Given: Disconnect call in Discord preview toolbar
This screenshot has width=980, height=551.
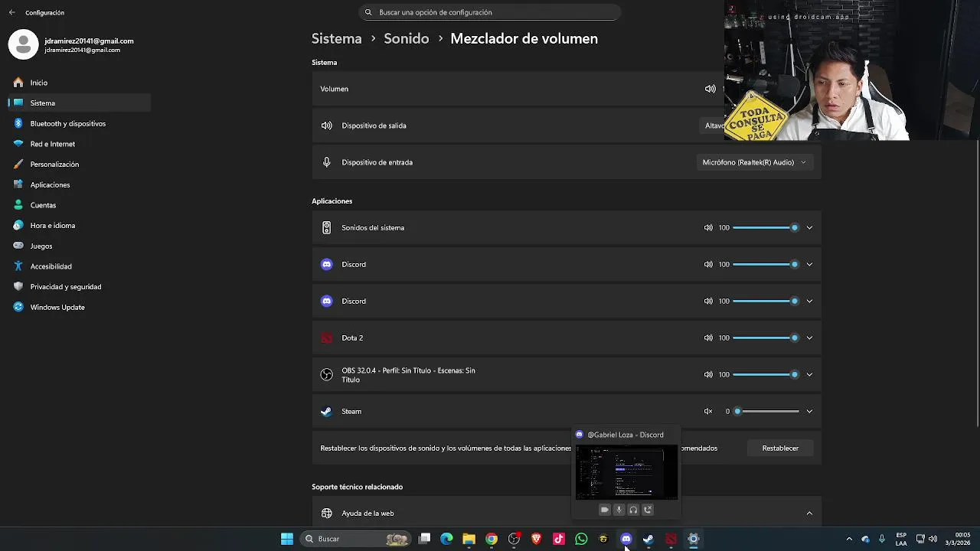Looking at the screenshot, I should (x=648, y=510).
